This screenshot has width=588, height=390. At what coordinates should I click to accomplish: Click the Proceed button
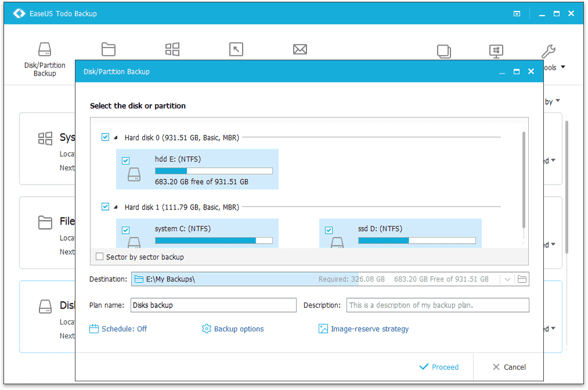(x=439, y=367)
